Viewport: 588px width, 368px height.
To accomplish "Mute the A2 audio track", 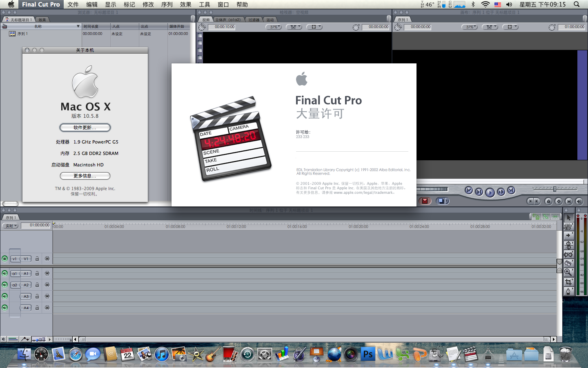I will tap(4, 285).
